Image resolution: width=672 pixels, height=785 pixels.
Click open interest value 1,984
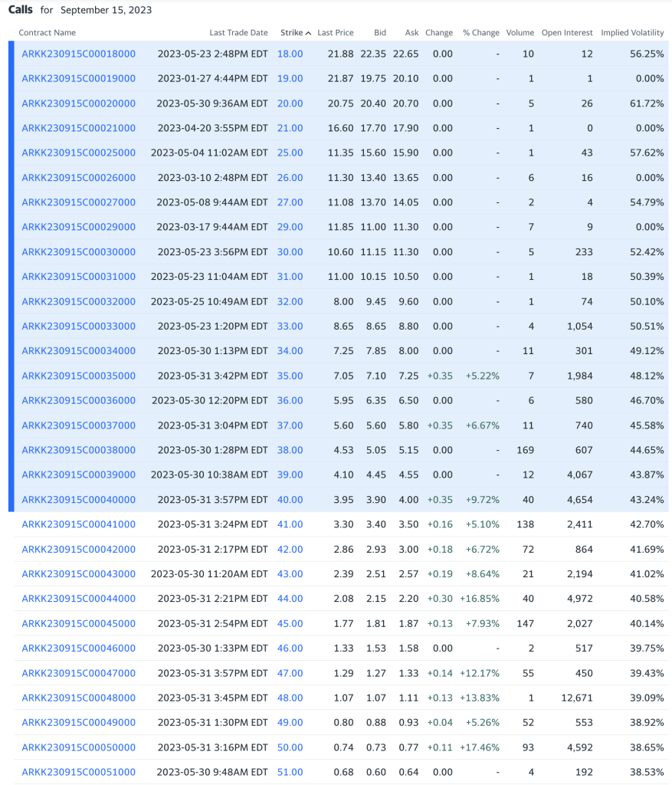click(x=580, y=376)
